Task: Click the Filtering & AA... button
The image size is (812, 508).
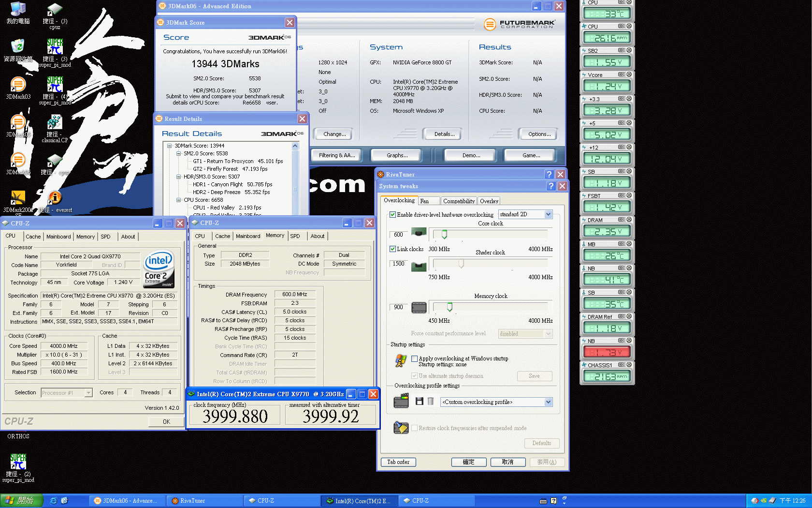Action: 337,155
